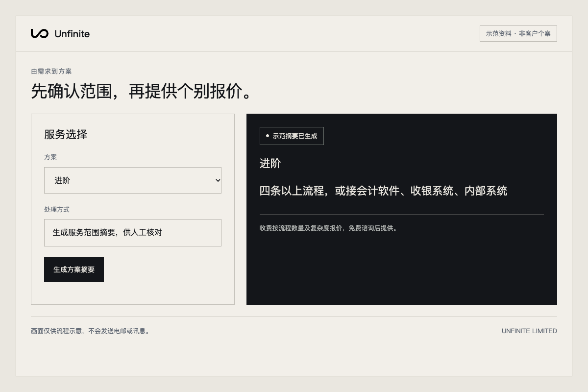Click the UNFINITE LIMITED footer text
Image resolution: width=588 pixels, height=392 pixels.
pos(529,331)
